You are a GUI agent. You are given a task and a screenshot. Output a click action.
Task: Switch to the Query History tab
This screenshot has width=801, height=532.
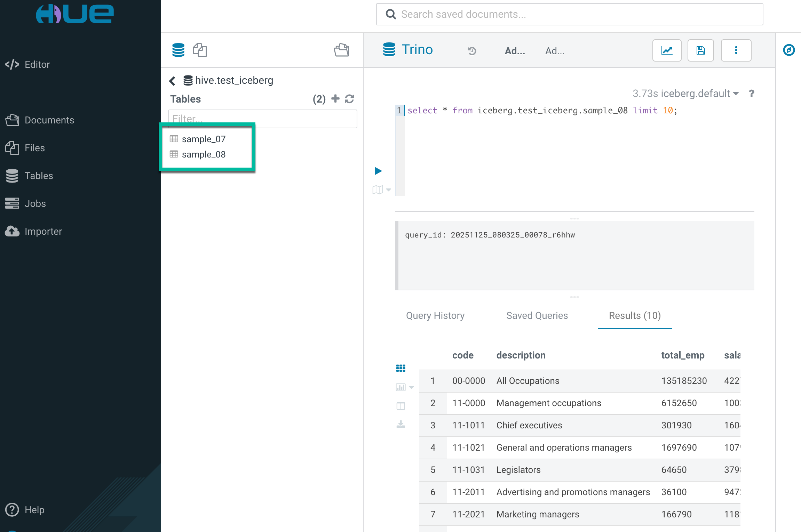coord(435,315)
